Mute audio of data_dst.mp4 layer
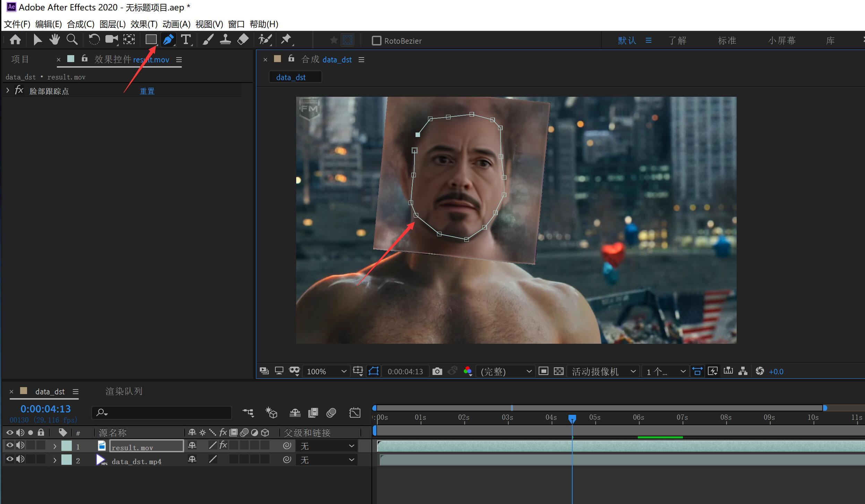 (x=20, y=460)
